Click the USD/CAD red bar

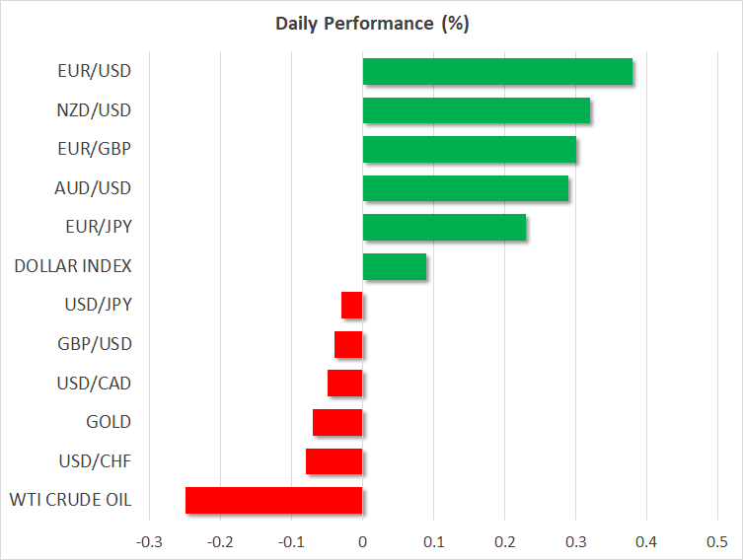click(x=345, y=383)
